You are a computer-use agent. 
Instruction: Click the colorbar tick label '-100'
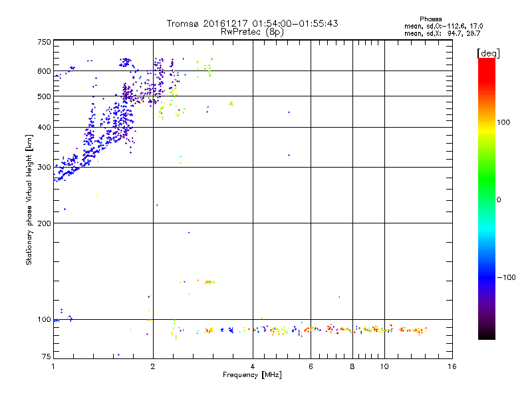[506, 277]
